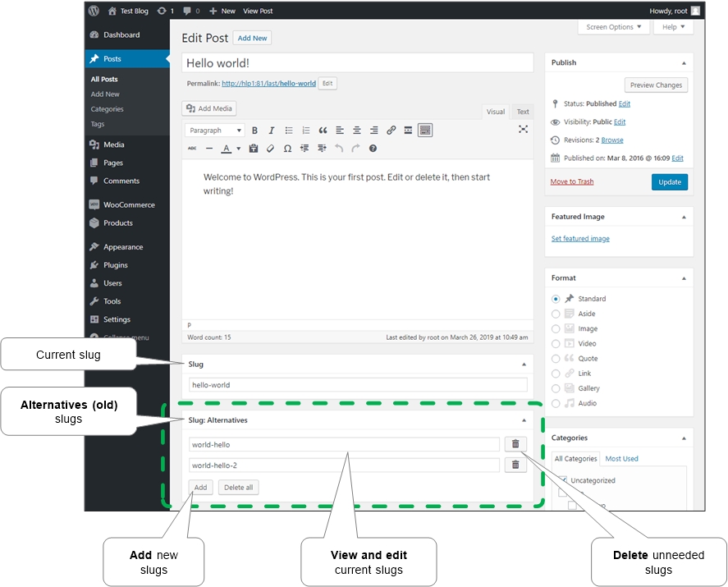
Task: Collapse the Featured Image panel
Action: point(684,218)
